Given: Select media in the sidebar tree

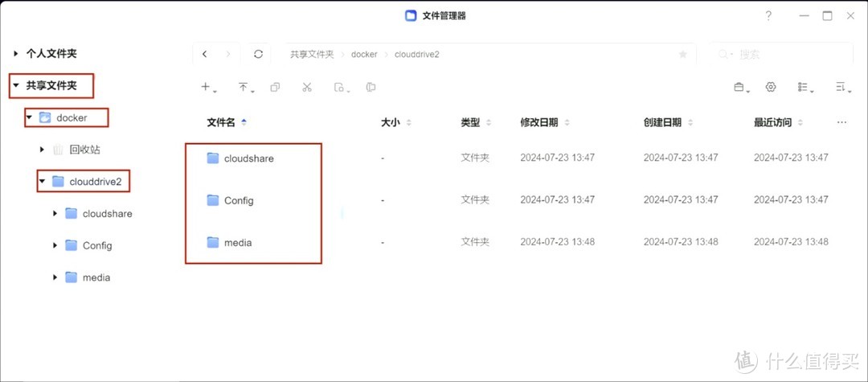Looking at the screenshot, I should [x=96, y=277].
